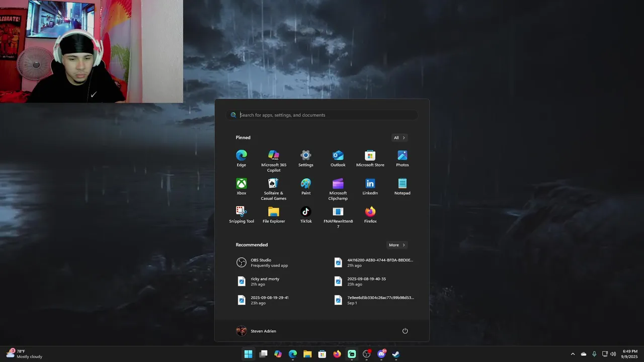Switch to OBS Studio on the taskbar
The image size is (644, 362).
click(367, 354)
